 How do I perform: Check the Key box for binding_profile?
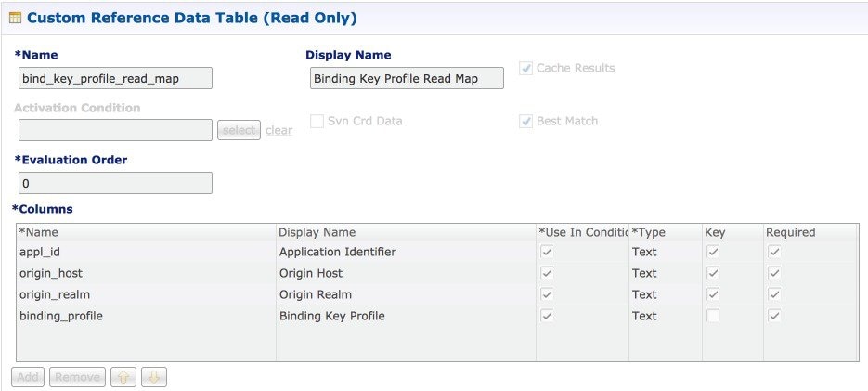[714, 316]
